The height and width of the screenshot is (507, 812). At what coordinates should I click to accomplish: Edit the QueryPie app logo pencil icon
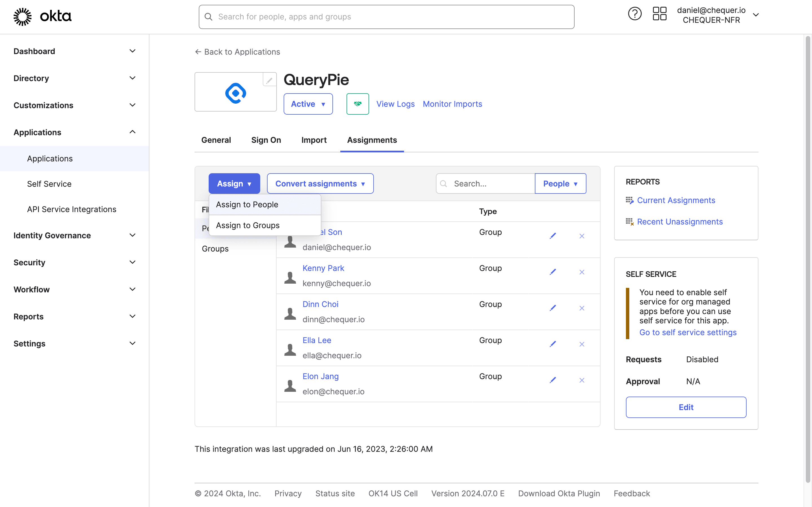pos(269,80)
